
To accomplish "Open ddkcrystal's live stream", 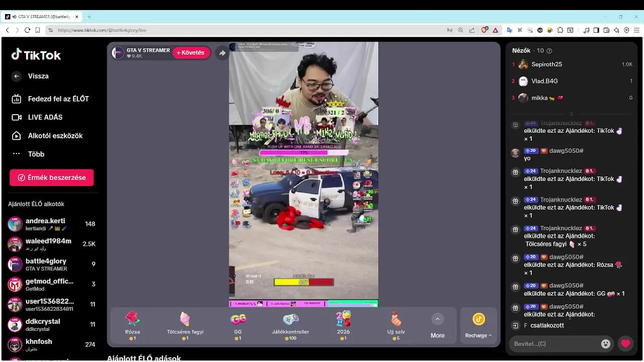I will click(x=51, y=324).
